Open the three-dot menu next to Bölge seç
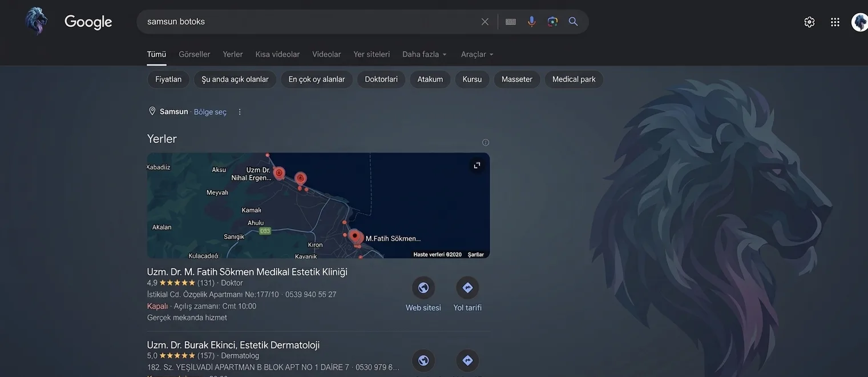The height and width of the screenshot is (377, 868). (240, 112)
